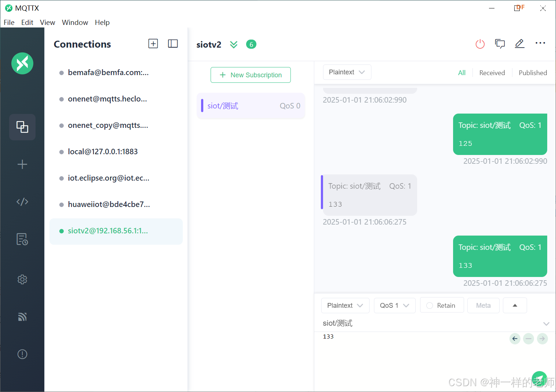556x392 pixels.
Task: Open the About info icon
Action: coord(22,354)
